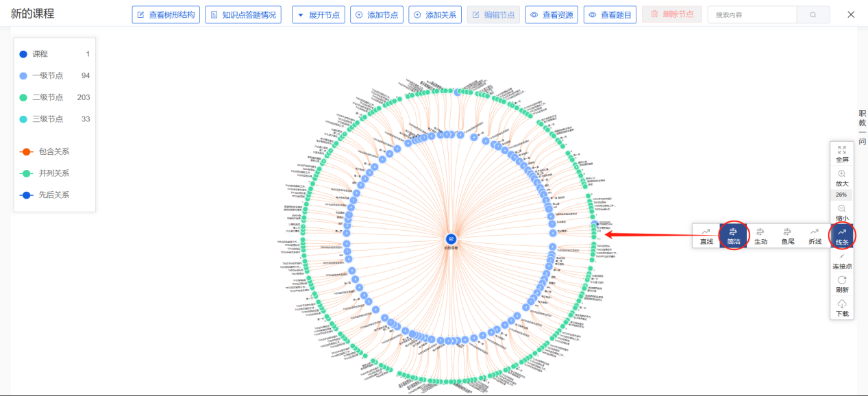Select the 生动 line style option
The width and height of the screenshot is (868, 396).
760,236
